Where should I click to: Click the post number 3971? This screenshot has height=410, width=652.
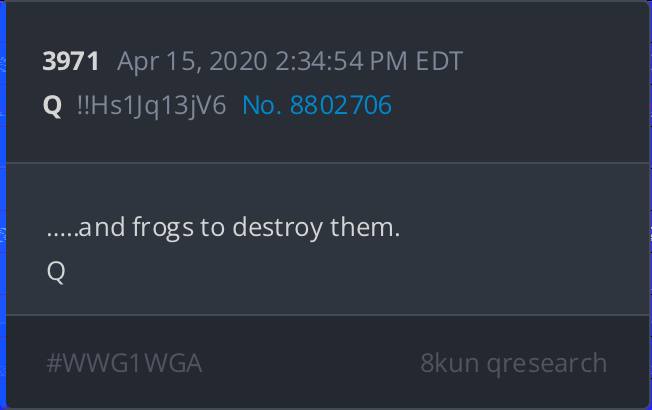coord(71,61)
